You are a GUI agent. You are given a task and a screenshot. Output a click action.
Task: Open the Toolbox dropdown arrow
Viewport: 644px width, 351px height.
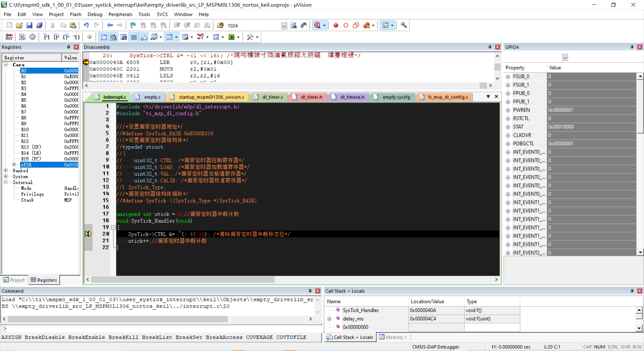coord(257,37)
